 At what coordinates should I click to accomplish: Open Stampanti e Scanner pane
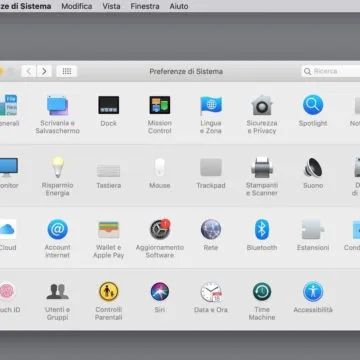point(262,177)
